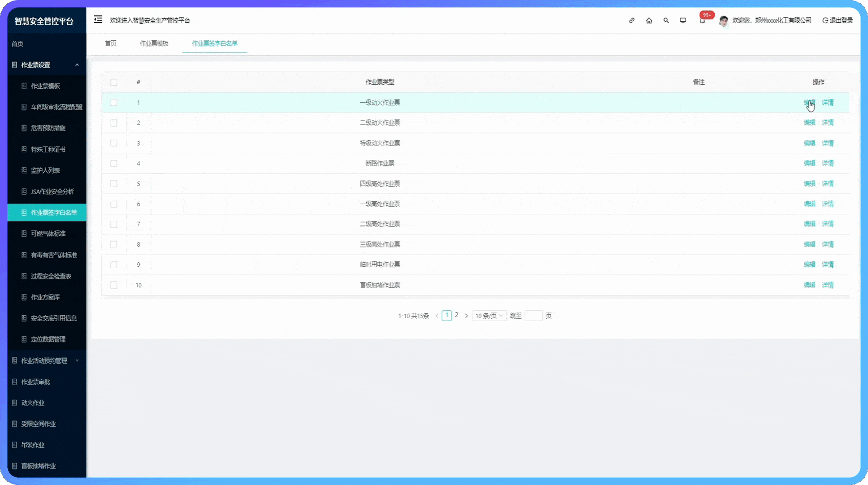The image size is (868, 485).
Task: Toggle the select-all checkbox in table header
Action: pos(114,82)
